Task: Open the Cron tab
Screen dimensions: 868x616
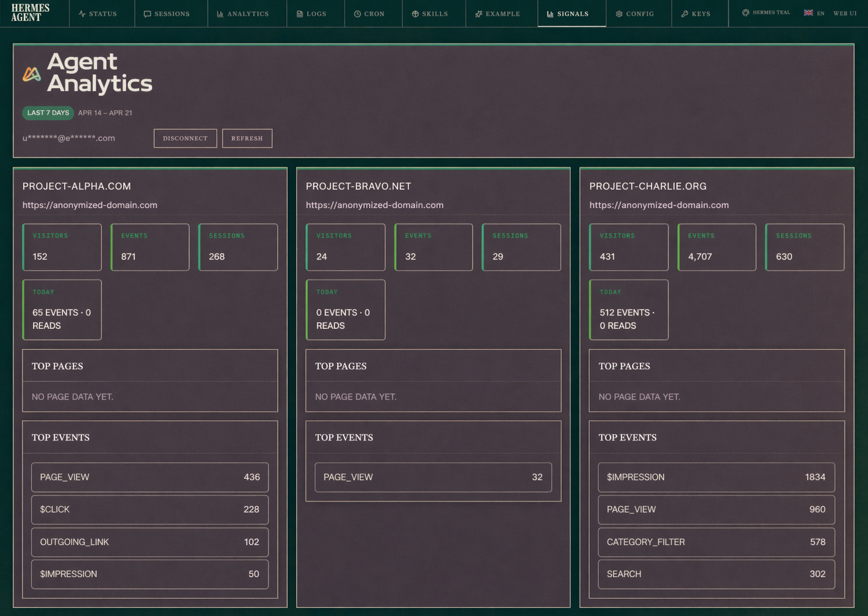Action: point(373,13)
